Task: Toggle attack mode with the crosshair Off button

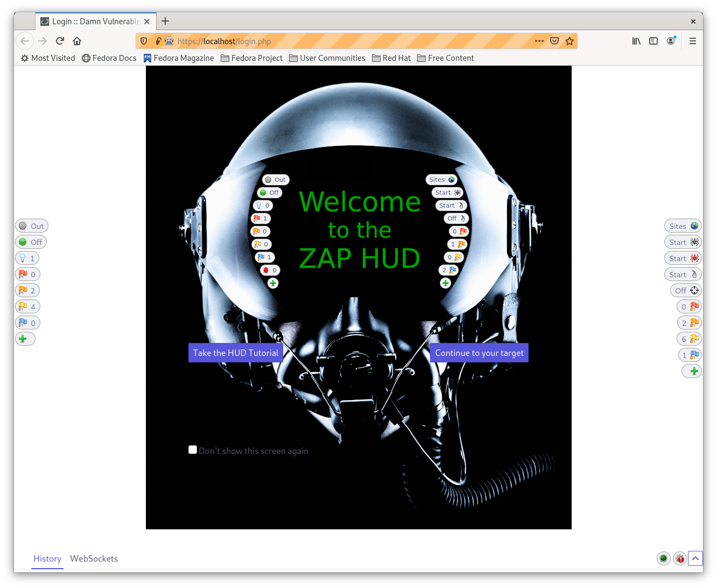Action: [687, 291]
